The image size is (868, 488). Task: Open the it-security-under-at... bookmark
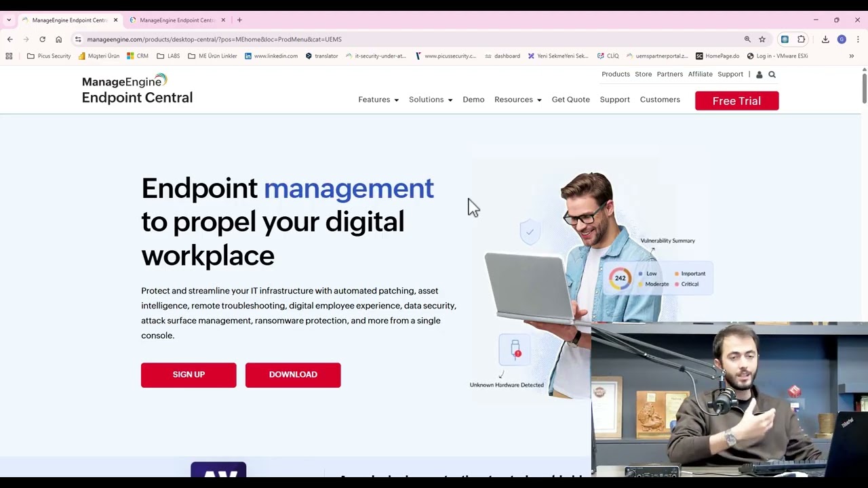click(376, 56)
